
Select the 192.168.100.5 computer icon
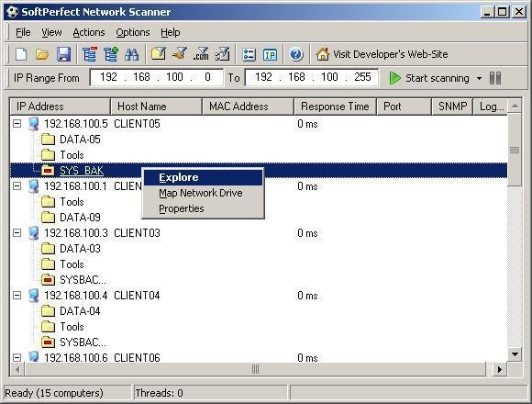point(34,124)
